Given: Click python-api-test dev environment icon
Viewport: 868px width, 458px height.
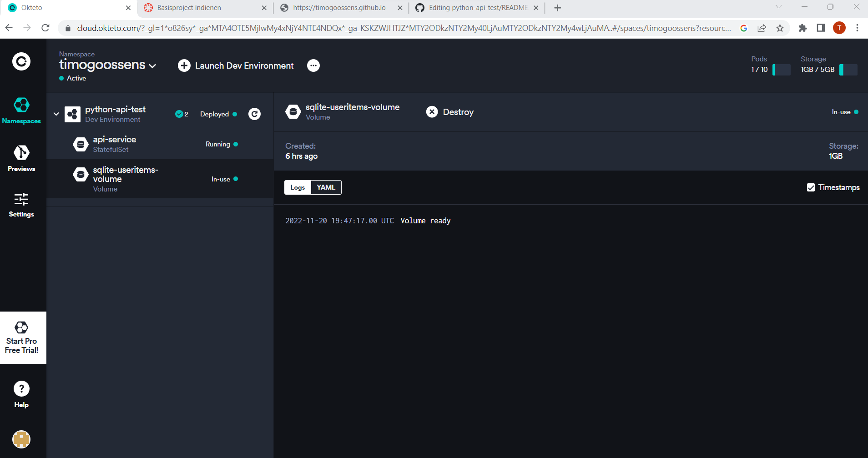Looking at the screenshot, I should (x=73, y=114).
